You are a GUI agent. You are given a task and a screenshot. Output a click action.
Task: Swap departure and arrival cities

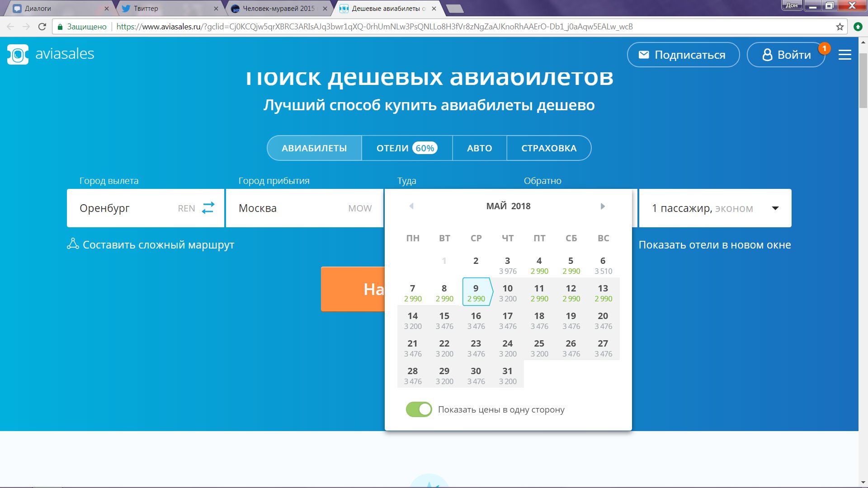(208, 208)
